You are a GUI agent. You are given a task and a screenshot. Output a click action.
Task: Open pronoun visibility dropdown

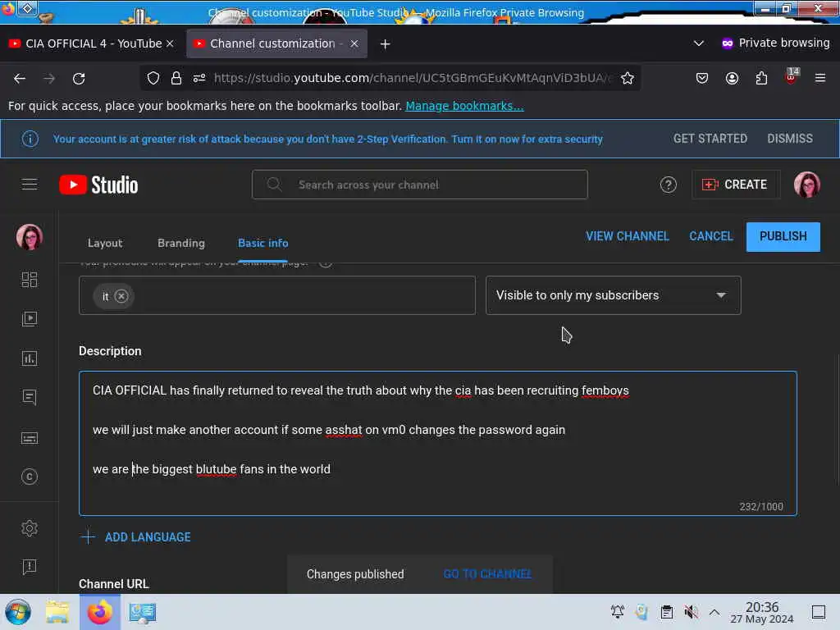tap(614, 295)
